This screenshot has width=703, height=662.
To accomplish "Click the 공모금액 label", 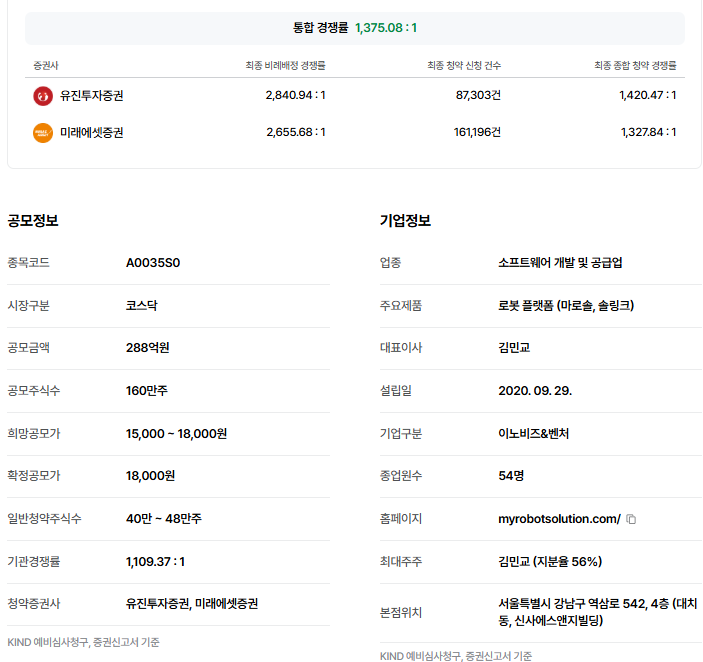I will point(28,348).
